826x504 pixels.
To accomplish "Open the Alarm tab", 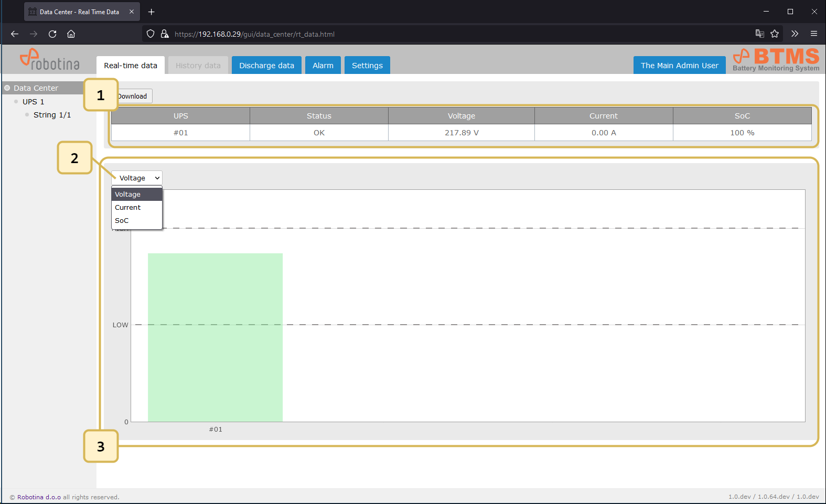I will (323, 66).
